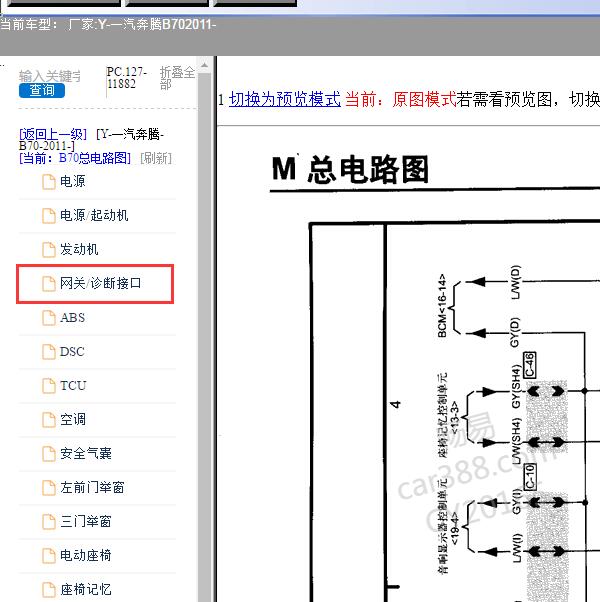Click the 输入关键字 keyword input field
This screenshot has height=602, width=600.
(x=50, y=76)
